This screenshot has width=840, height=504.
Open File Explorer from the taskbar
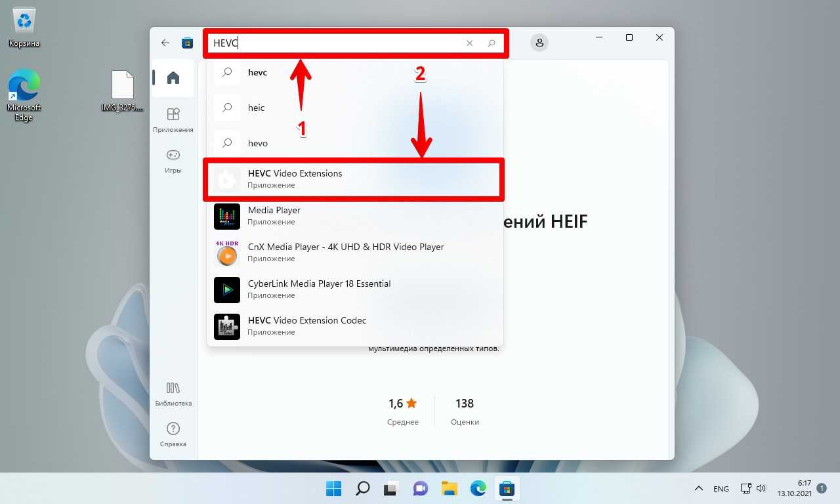click(450, 488)
